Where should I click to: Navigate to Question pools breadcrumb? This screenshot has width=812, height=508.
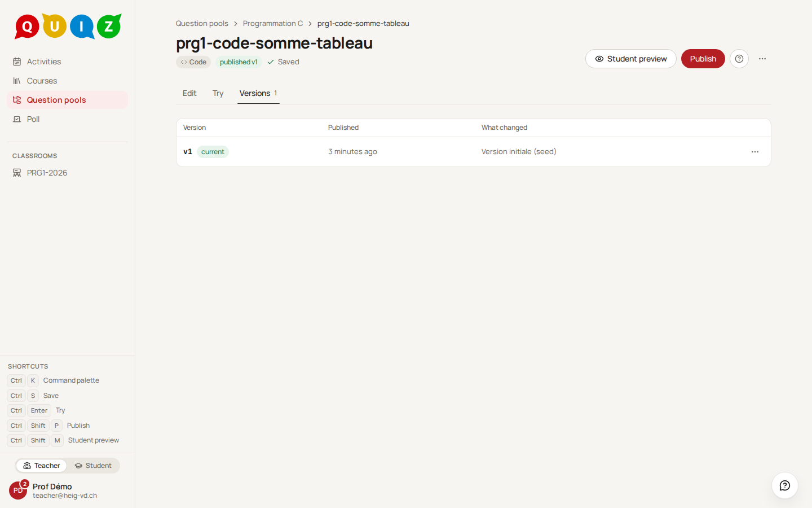[x=202, y=23]
